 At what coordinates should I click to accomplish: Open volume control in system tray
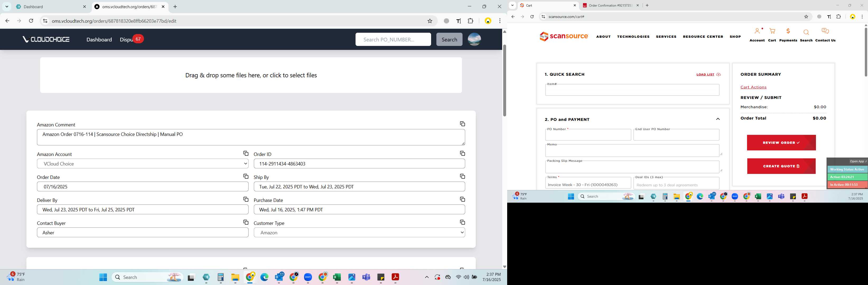click(x=466, y=277)
